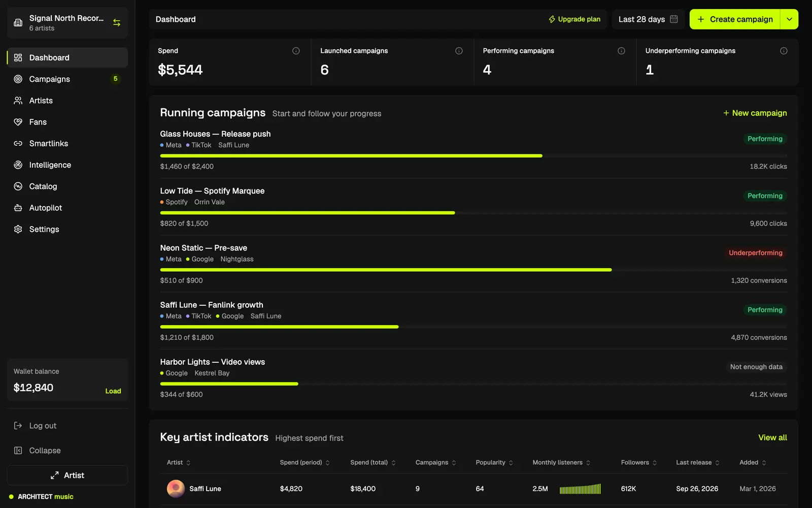Open Saffi Lune artist avatar
The width and height of the screenshot is (812, 508).
tap(176, 489)
